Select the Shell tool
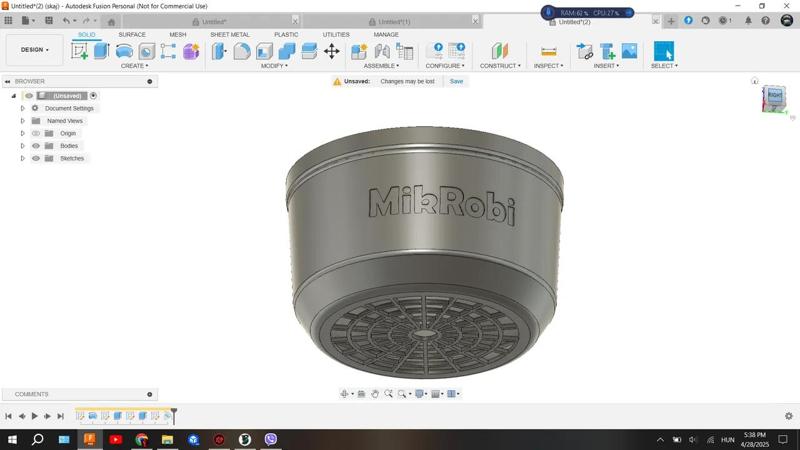 [x=264, y=51]
